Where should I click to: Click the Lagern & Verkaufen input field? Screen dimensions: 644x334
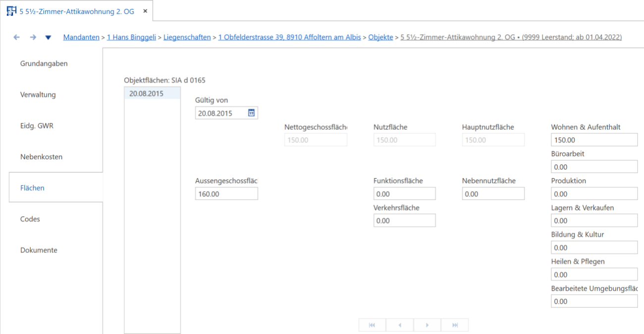point(594,221)
